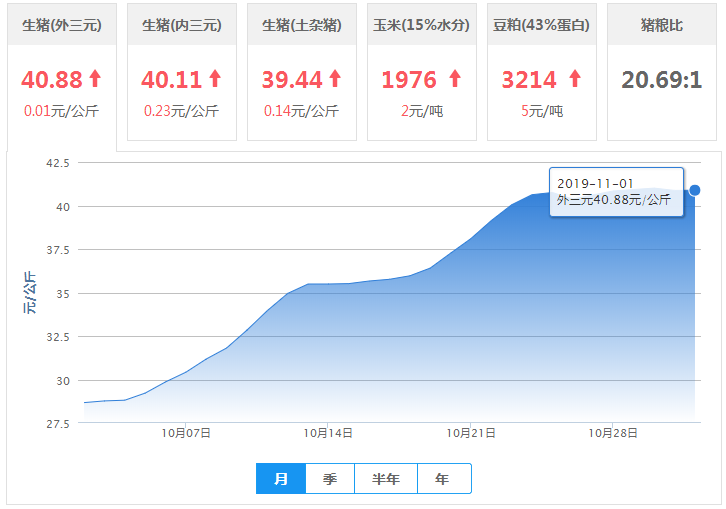The image size is (726, 509).
Task: Click the 20.69:1 ratio value
Action: [662, 79]
